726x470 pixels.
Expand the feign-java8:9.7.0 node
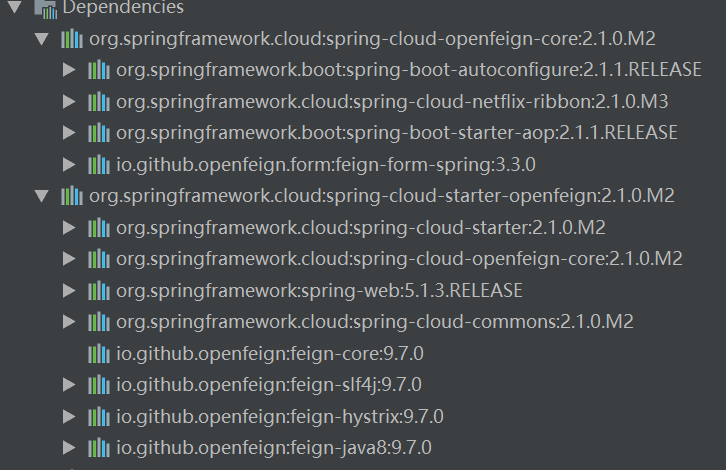pyautogui.click(x=68, y=447)
